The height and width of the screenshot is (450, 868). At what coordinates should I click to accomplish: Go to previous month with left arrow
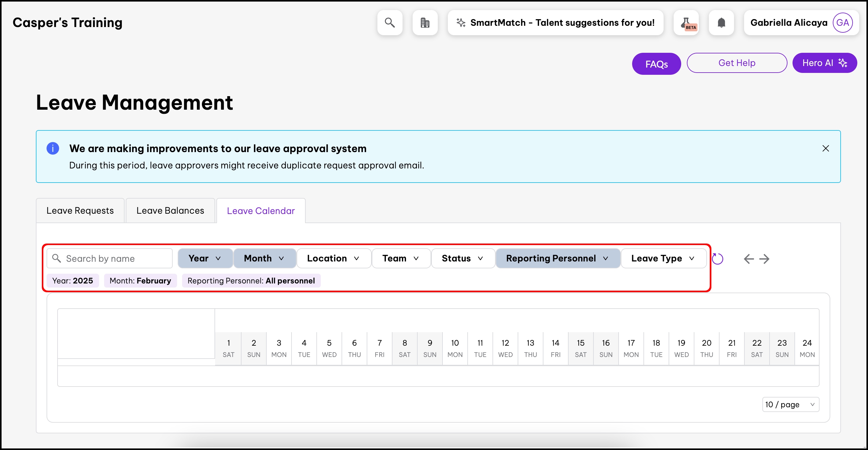[x=748, y=259]
